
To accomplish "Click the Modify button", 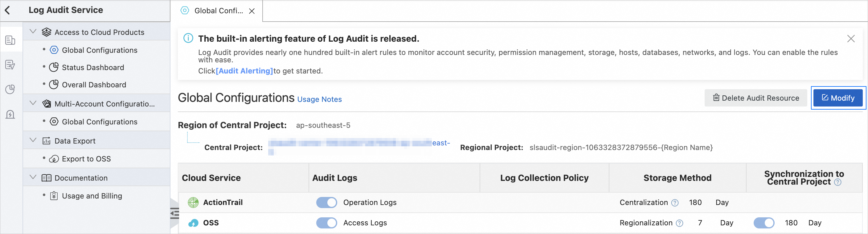I will (838, 98).
